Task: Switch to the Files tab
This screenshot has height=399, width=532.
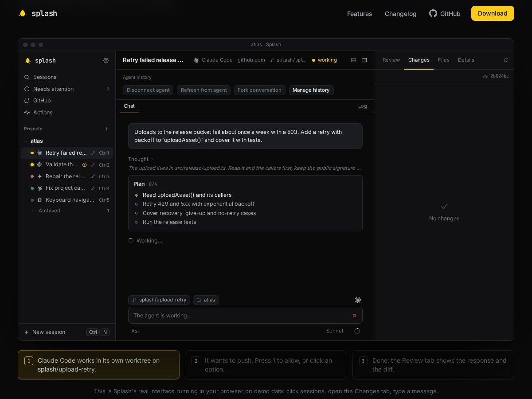Action: (x=444, y=60)
